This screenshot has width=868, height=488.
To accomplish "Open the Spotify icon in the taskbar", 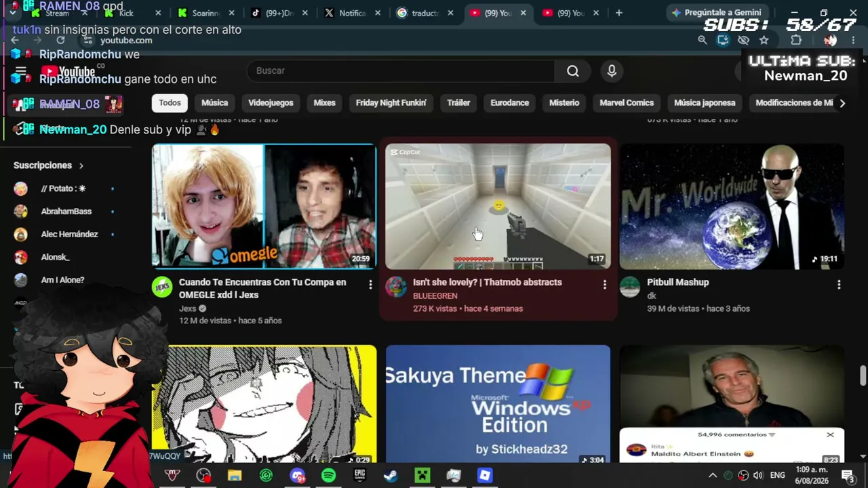I will click(x=328, y=476).
